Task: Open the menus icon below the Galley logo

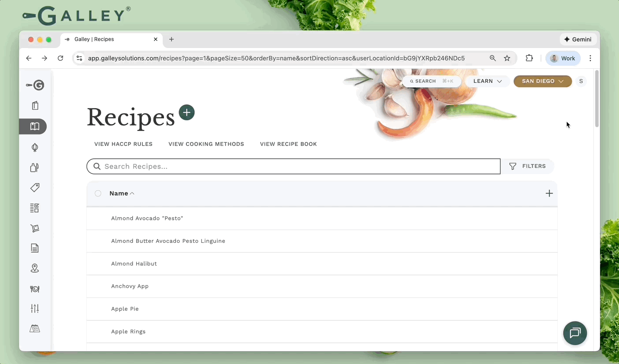Action: 35,106
